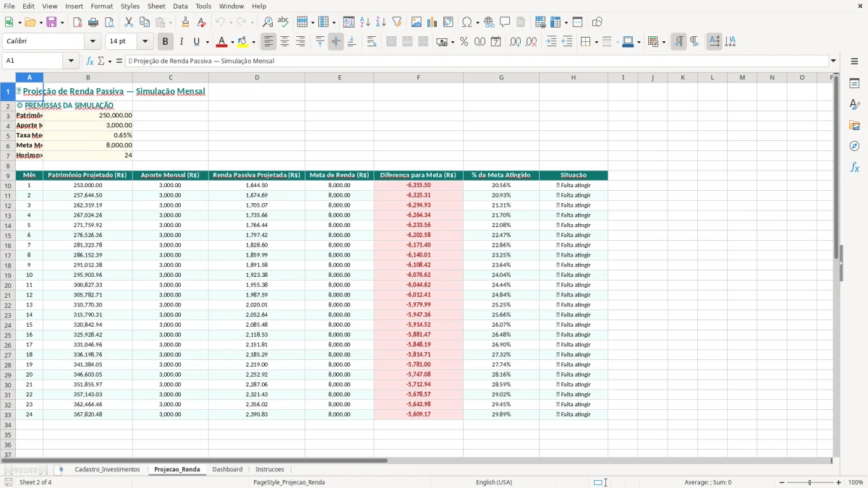Image resolution: width=868 pixels, height=488 pixels.
Task: Click the Copy icon
Action: pos(145,22)
